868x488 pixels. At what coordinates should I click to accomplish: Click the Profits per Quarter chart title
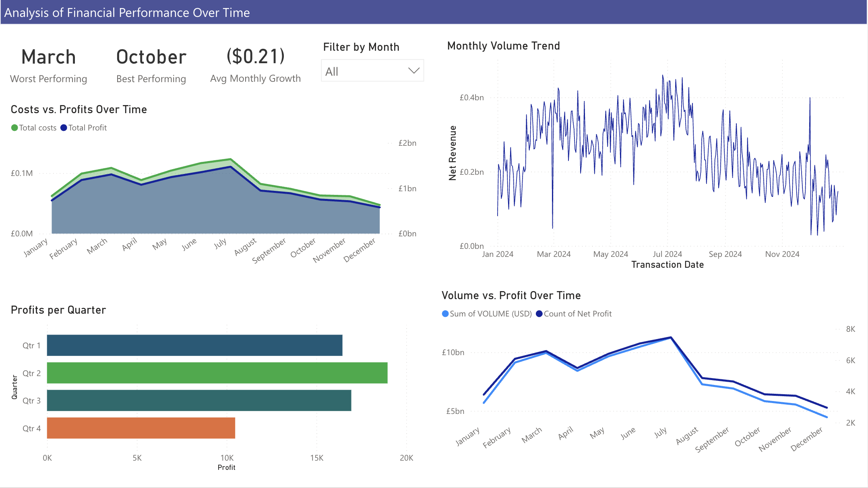pos(58,310)
